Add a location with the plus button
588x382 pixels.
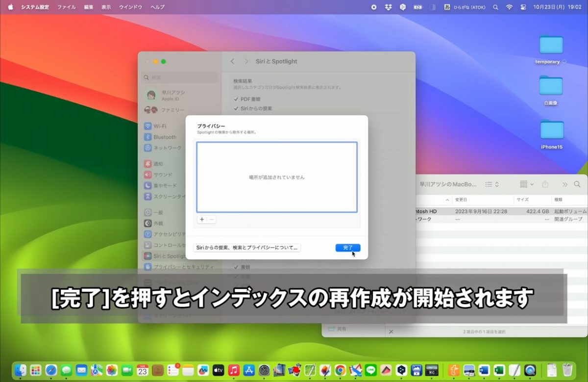pyautogui.click(x=202, y=219)
